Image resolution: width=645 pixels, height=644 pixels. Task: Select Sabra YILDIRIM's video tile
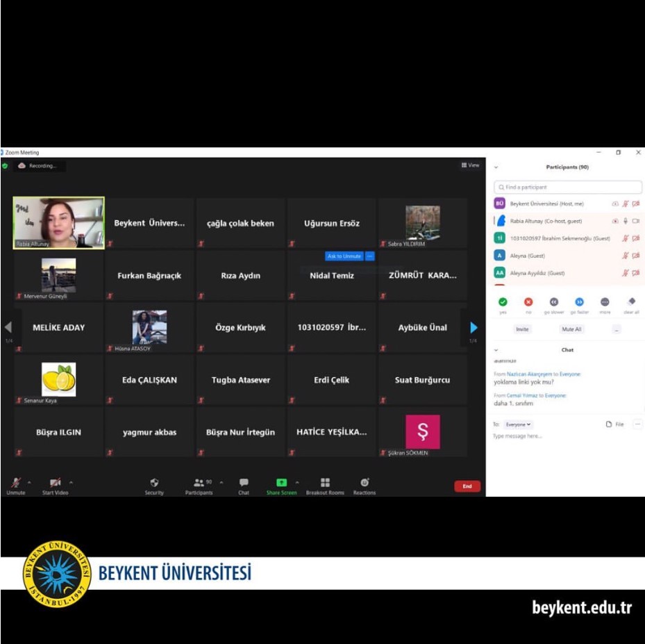tap(423, 222)
